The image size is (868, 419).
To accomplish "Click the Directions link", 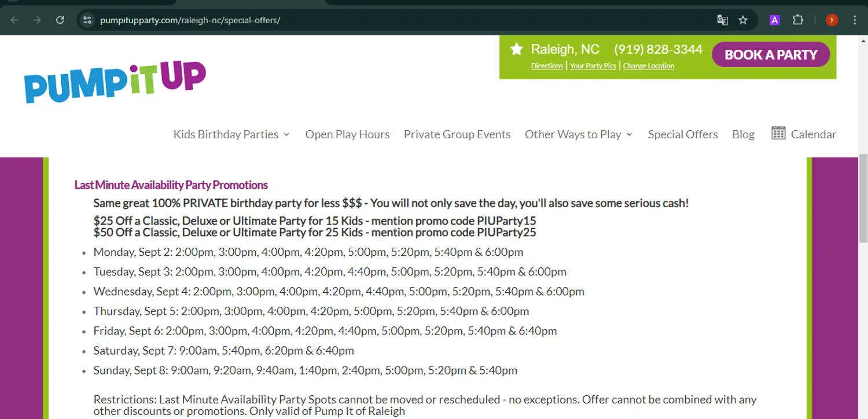I will tap(547, 66).
